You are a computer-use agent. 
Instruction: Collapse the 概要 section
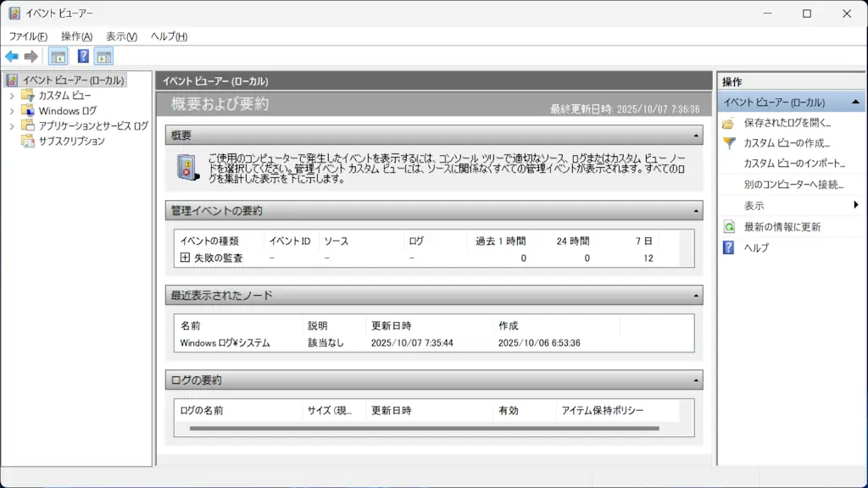click(x=696, y=136)
